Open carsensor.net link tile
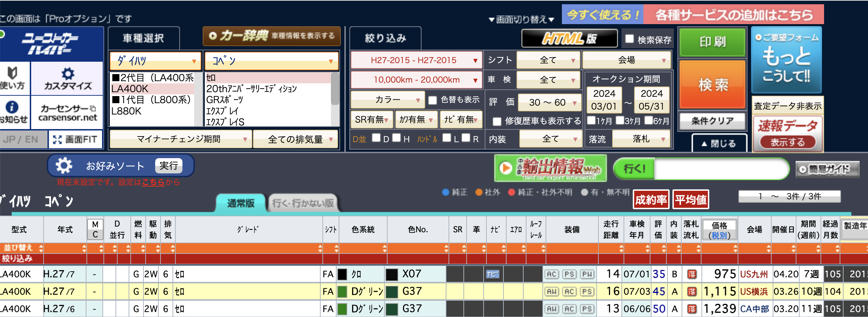 67,113
